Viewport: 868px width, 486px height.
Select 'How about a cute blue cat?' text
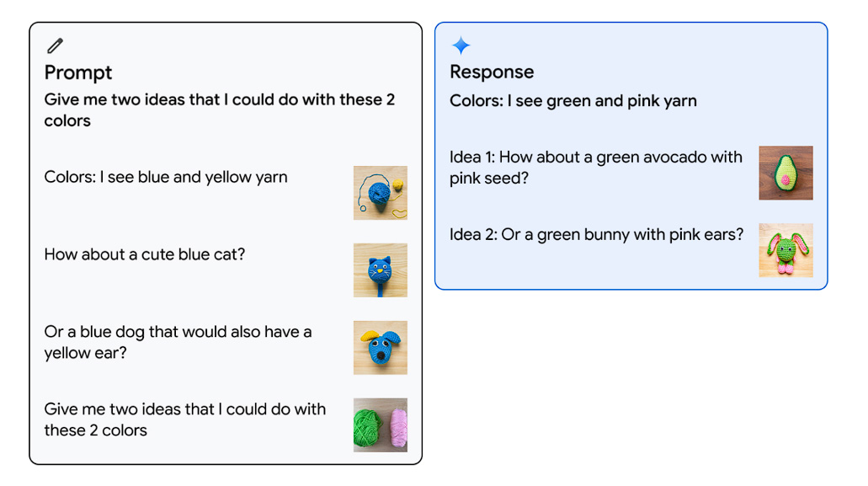pos(145,254)
